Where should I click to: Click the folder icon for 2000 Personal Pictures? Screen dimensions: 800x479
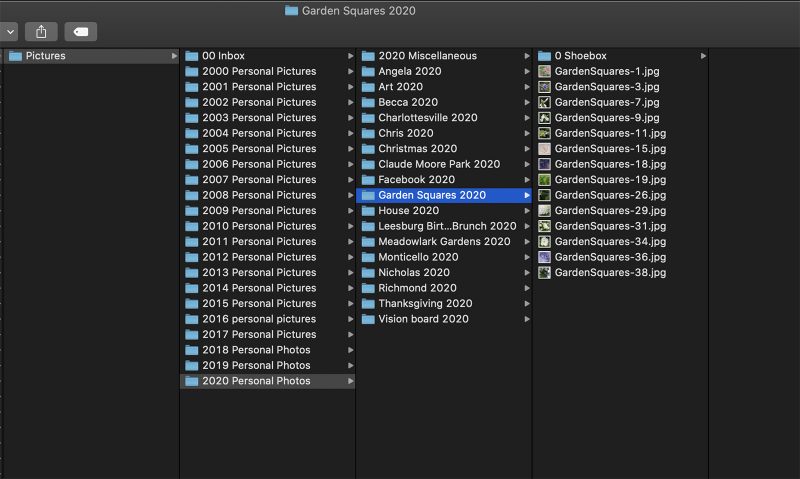(191, 71)
